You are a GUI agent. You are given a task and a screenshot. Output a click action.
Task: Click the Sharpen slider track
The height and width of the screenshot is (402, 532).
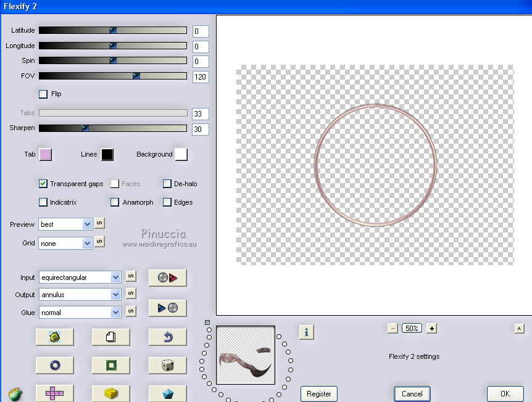(113, 128)
